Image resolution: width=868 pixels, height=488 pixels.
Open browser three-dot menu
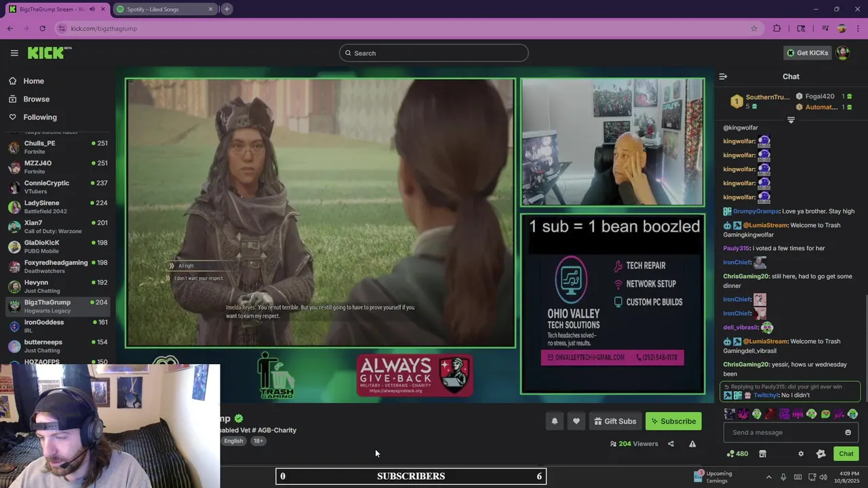[x=859, y=28]
